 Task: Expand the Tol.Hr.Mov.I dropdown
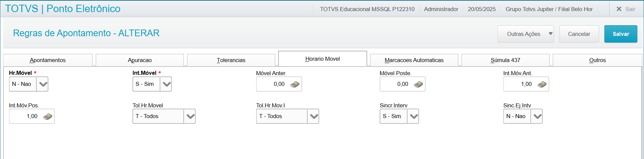click(x=313, y=116)
